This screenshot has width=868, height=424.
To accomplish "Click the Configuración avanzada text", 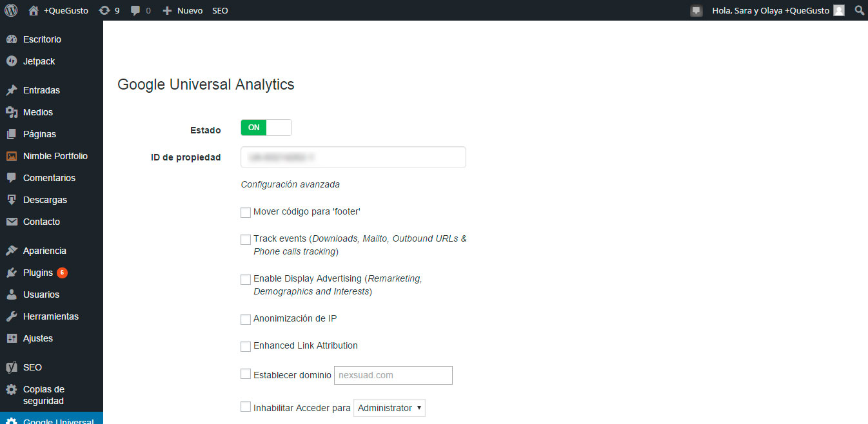I will coord(290,184).
